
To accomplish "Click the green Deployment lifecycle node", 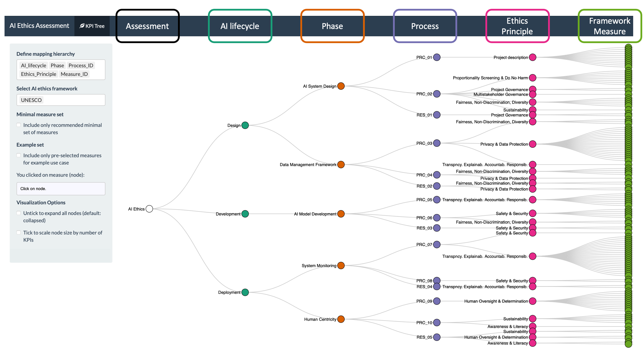I will click(245, 292).
